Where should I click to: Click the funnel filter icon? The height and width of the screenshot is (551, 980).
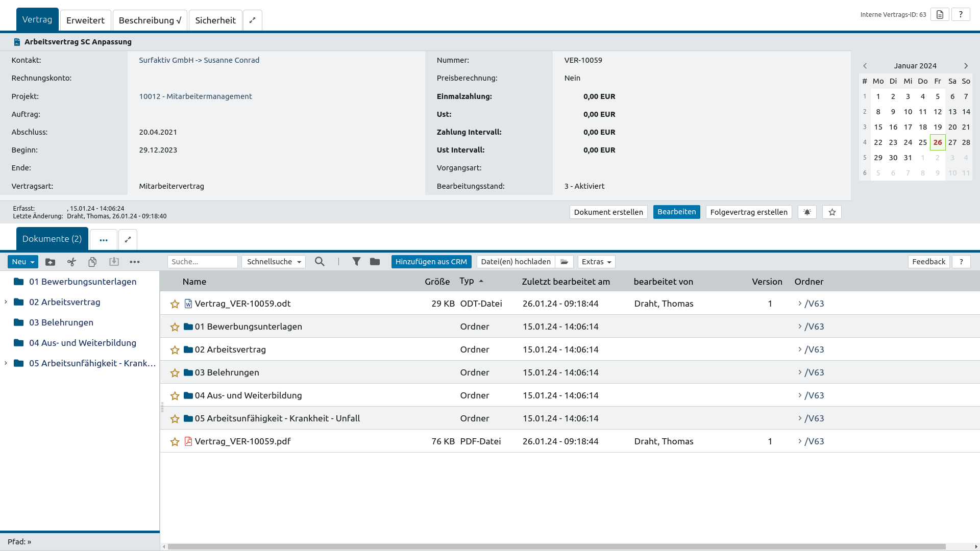tap(356, 262)
